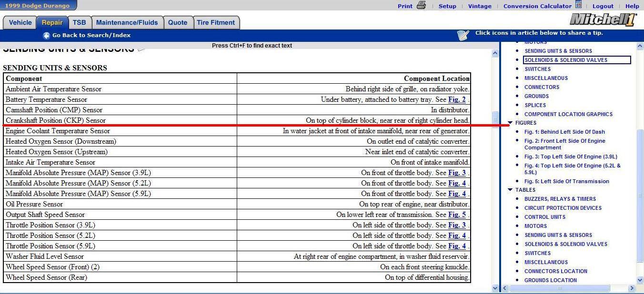Image resolution: width=644 pixels, height=294 pixels.
Task: Open GROUNDS sidebar link
Action: pyautogui.click(x=537, y=96)
